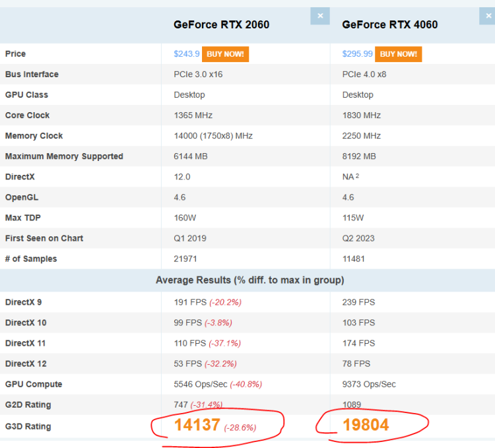The width and height of the screenshot is (495, 448).
Task: Select the # of Samples label
Action: coord(31,259)
